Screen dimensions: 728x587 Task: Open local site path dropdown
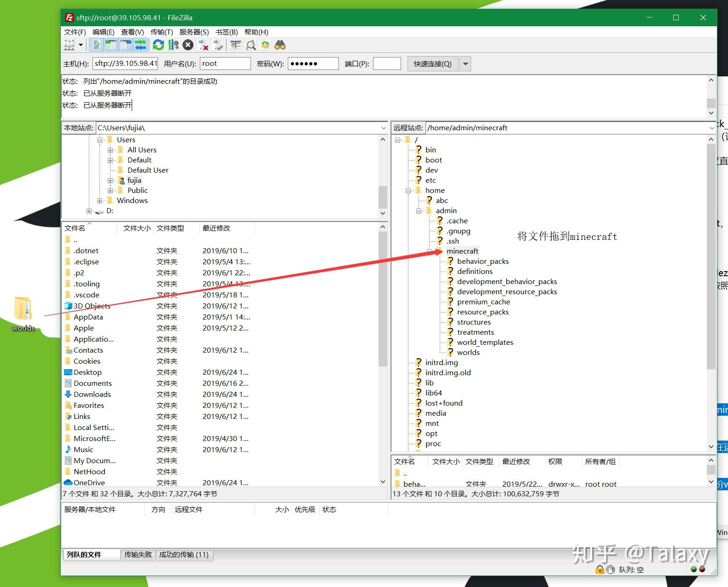pos(384,128)
